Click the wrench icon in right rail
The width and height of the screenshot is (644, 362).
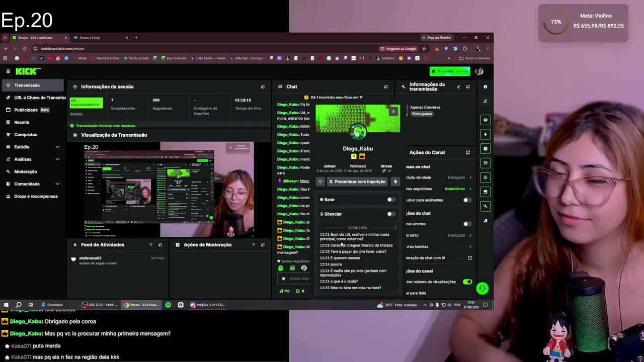pyautogui.click(x=486, y=206)
